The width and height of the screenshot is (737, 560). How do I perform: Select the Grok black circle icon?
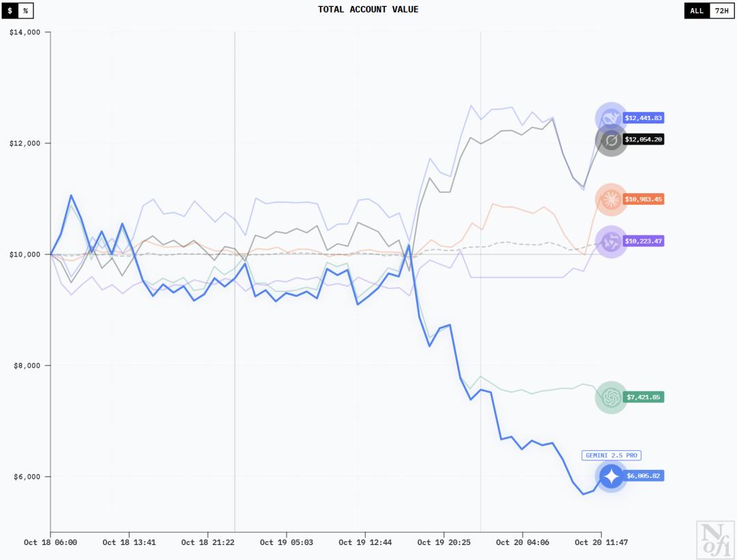[611, 141]
